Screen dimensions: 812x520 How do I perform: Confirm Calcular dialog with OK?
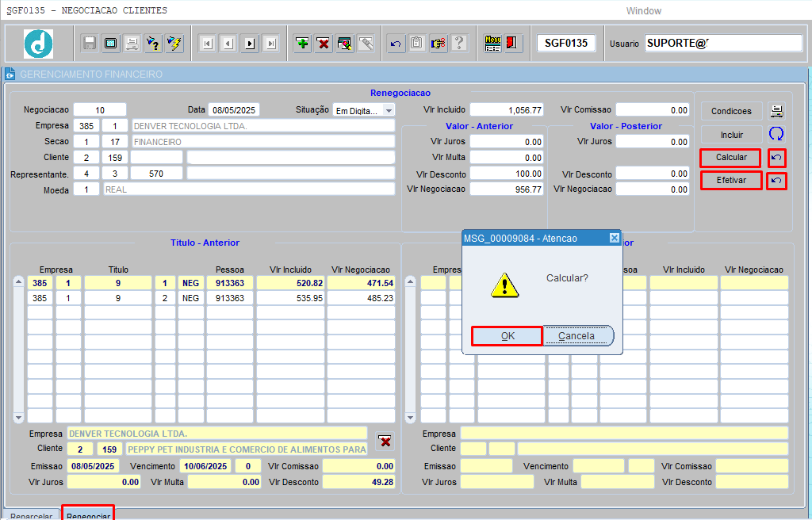pyautogui.click(x=507, y=336)
